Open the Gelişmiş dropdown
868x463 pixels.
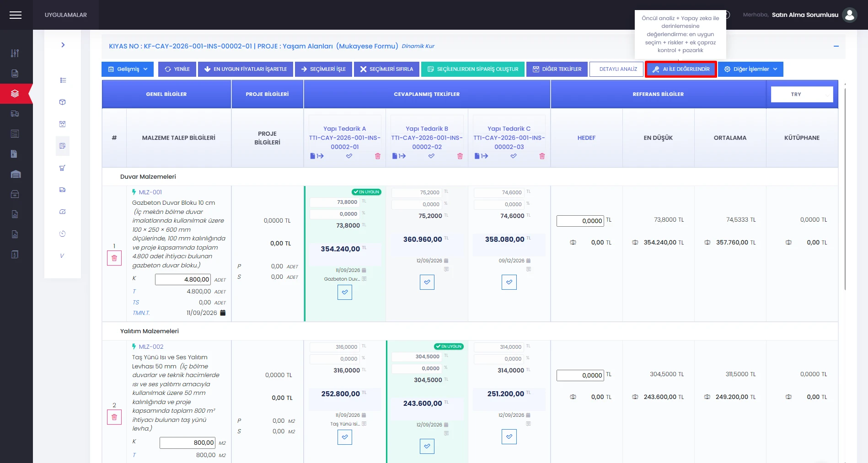click(x=128, y=69)
